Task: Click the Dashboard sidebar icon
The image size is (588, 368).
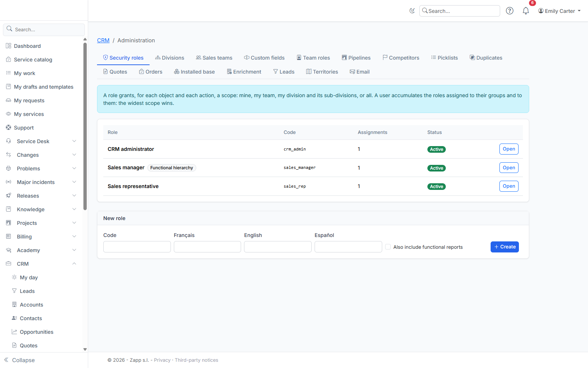Action: [x=8, y=46]
